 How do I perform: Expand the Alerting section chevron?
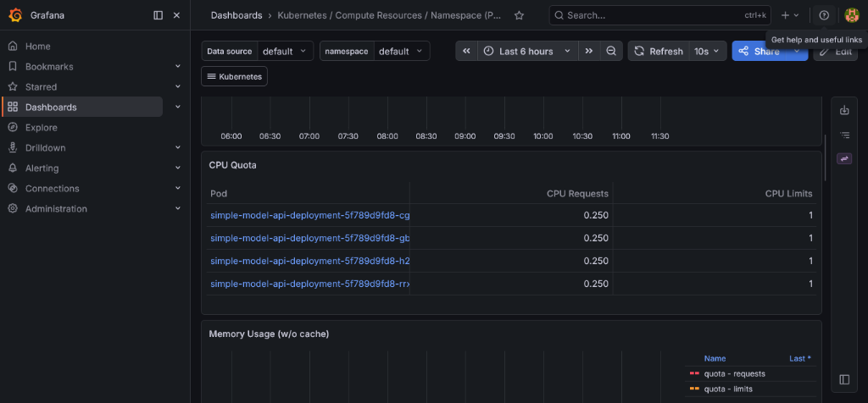click(178, 168)
